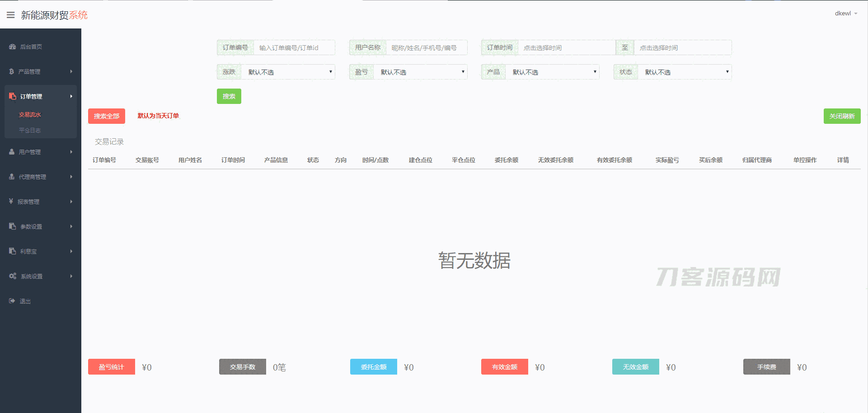Click the bitcoin icon beside 产品管理

tap(12, 71)
